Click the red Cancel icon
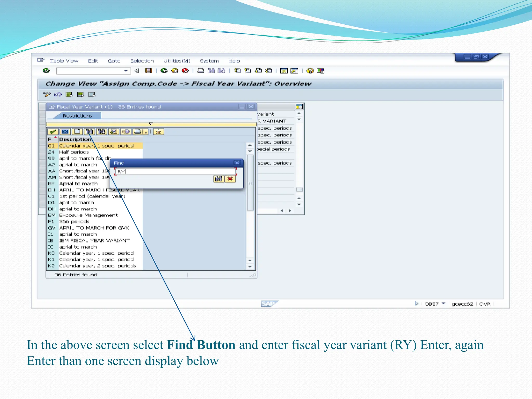This screenshot has height=399, width=532. point(185,71)
